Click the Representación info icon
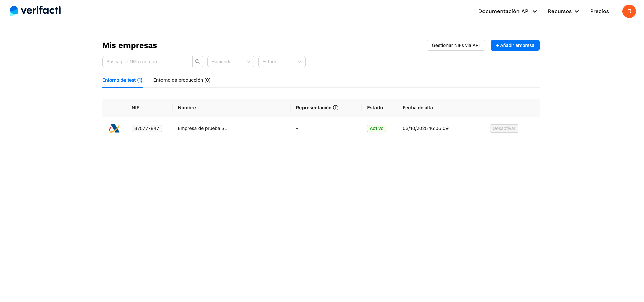This screenshot has width=644, height=302. pos(336,108)
